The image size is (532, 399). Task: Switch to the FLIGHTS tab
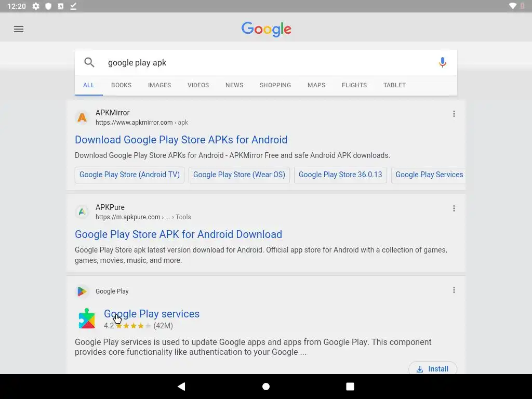[x=354, y=85]
